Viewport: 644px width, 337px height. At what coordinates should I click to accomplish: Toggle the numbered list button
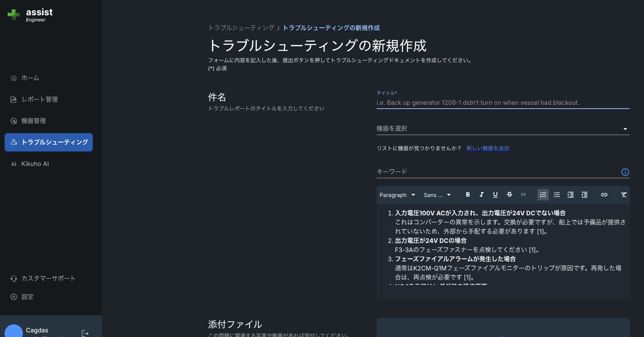543,195
